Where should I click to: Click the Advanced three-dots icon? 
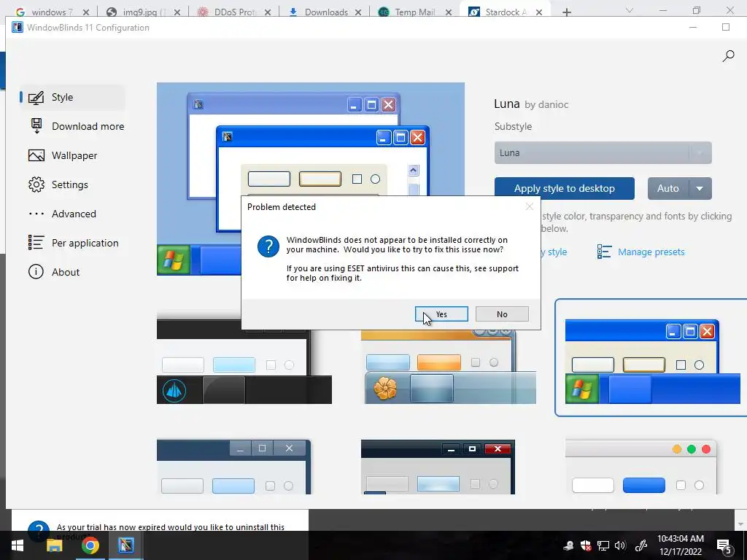(36, 214)
